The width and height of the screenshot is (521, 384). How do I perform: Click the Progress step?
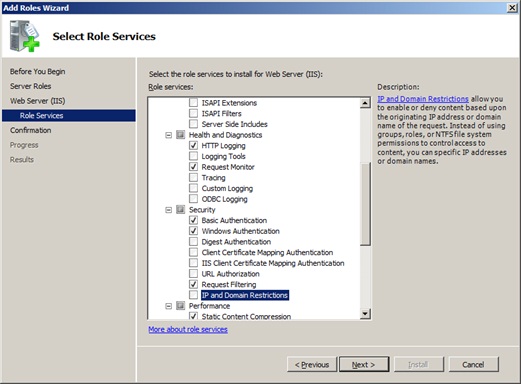click(x=24, y=145)
